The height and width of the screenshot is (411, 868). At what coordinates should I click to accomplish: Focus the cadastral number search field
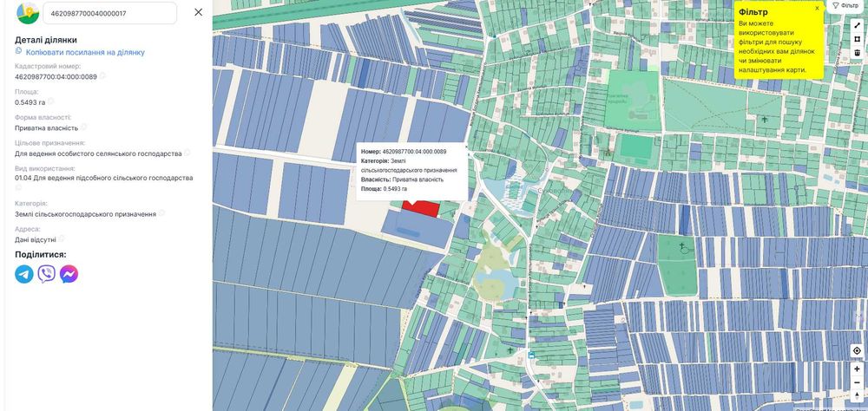[109, 13]
